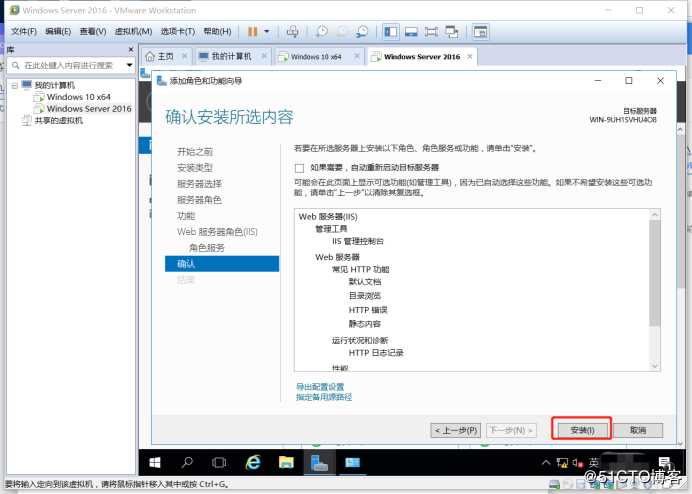Open the 查看(V) menu
Screen dimensions: 692x494
point(93,31)
